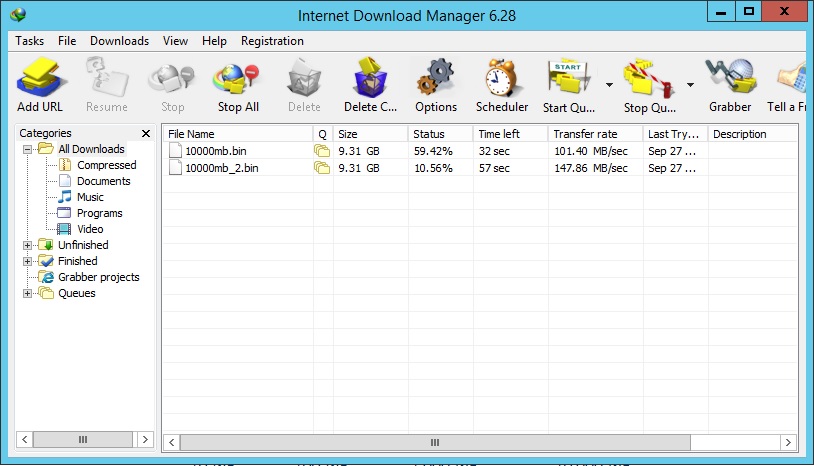814x466 pixels.
Task: Click file icon beside 10000mb_2.bin
Action: coord(175,168)
